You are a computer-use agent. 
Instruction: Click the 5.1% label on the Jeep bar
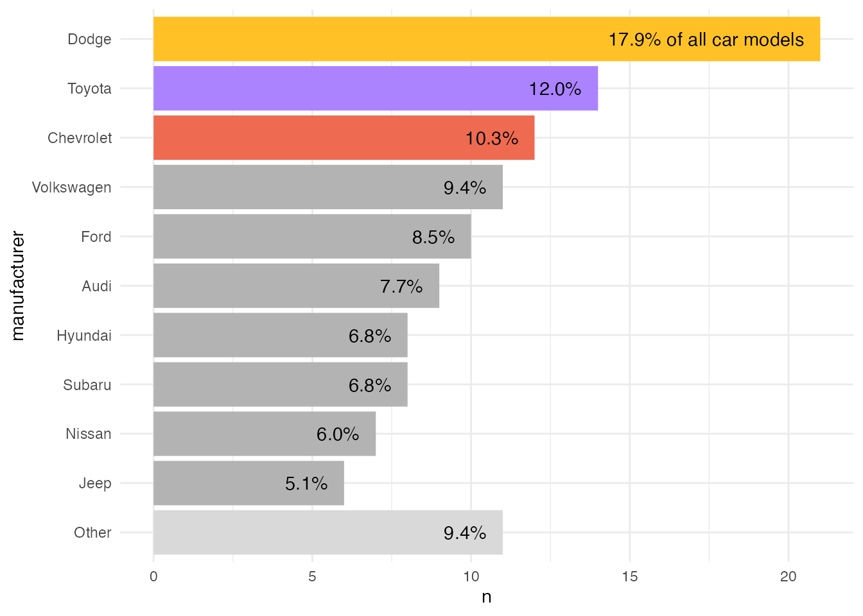click(x=306, y=484)
